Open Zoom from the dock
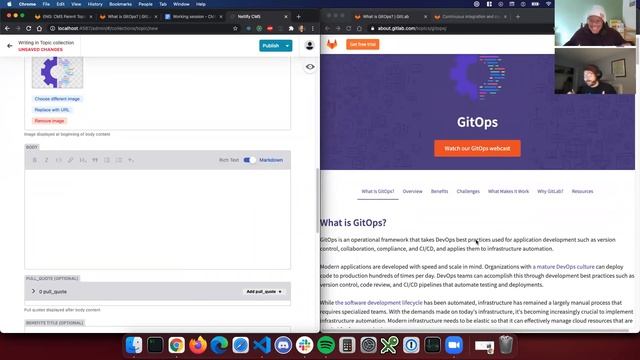640x360 pixels. (453, 345)
